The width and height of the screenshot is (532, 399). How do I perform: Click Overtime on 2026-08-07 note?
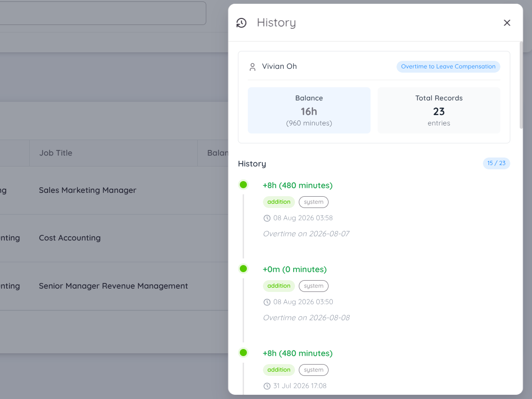click(306, 234)
